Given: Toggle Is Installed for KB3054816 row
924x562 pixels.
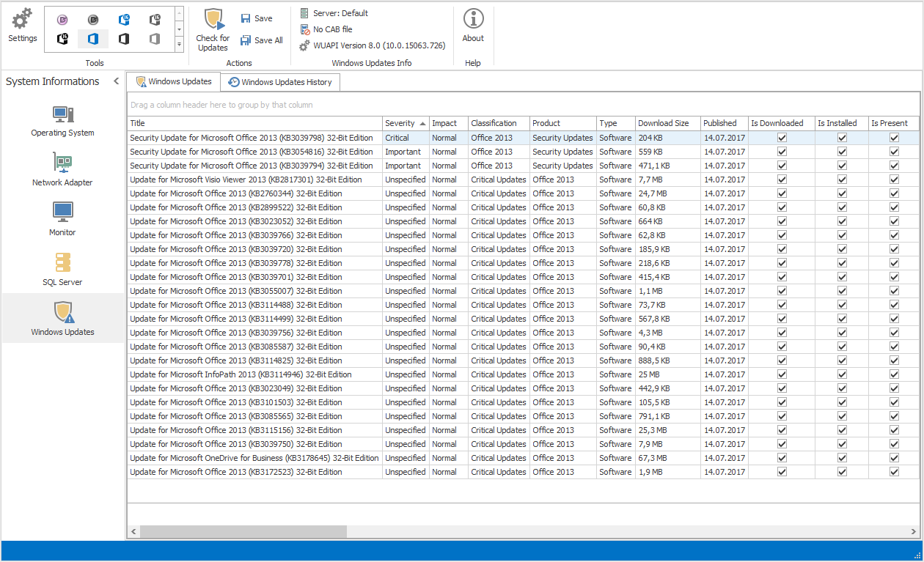Looking at the screenshot, I should pos(842,152).
